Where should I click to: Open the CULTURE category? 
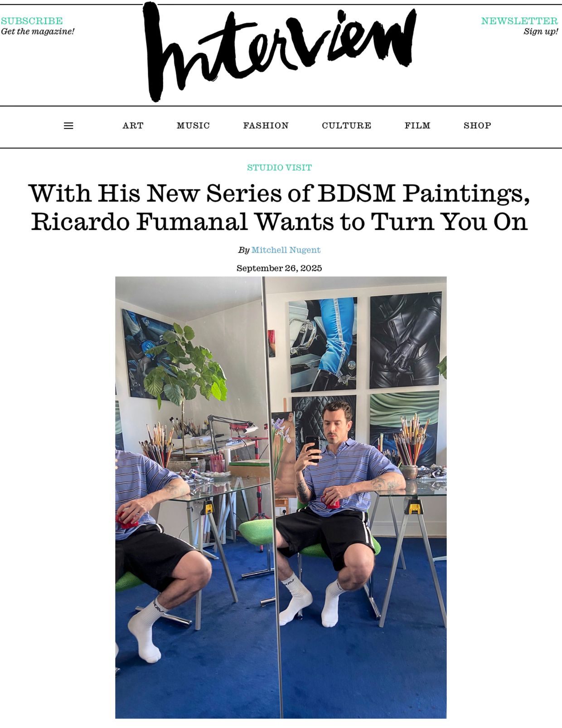(346, 126)
